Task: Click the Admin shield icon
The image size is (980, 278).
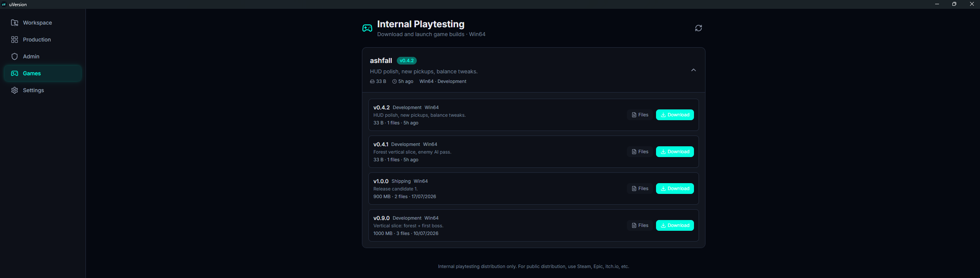Action: tap(15, 56)
